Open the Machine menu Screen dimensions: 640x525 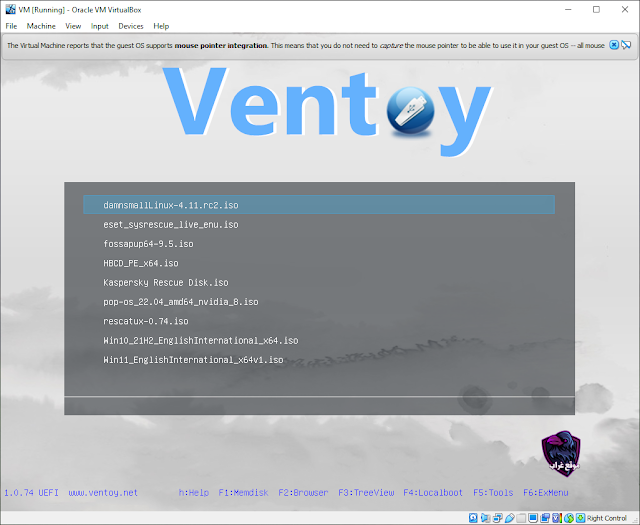(41, 26)
